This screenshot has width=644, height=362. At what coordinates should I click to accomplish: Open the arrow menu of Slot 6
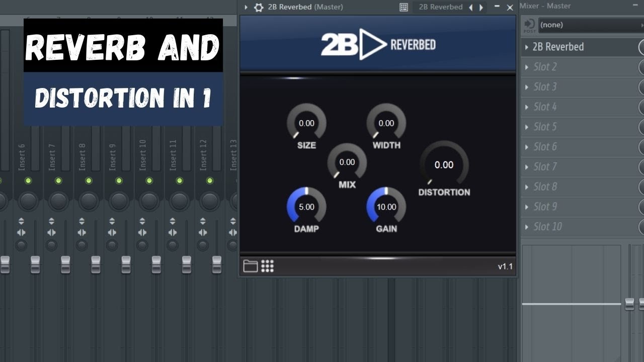pos(527,147)
